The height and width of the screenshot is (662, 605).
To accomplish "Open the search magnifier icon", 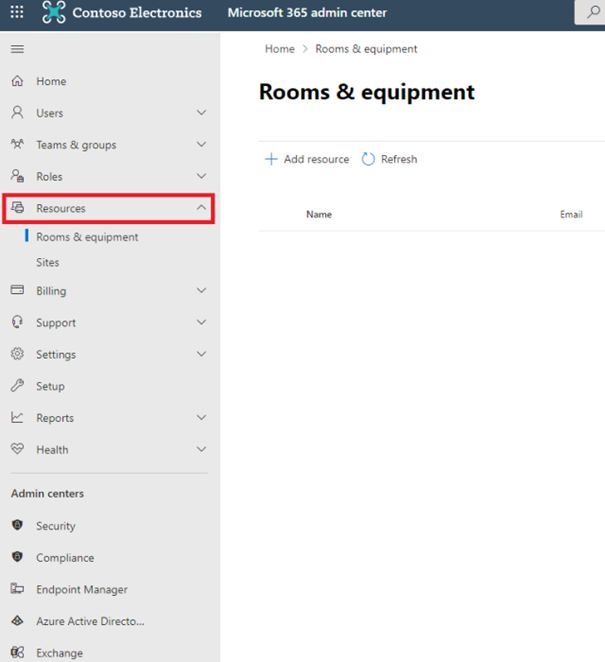I will pyautogui.click(x=593, y=12).
